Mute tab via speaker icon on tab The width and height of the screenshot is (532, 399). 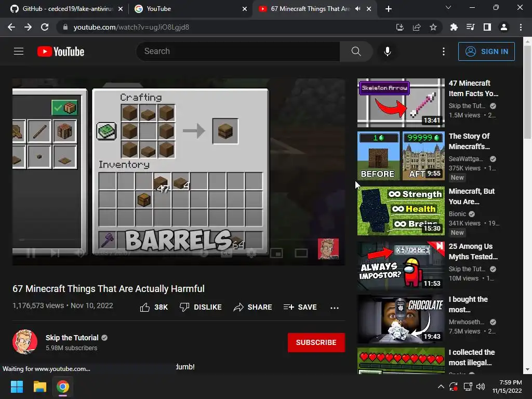(x=357, y=9)
